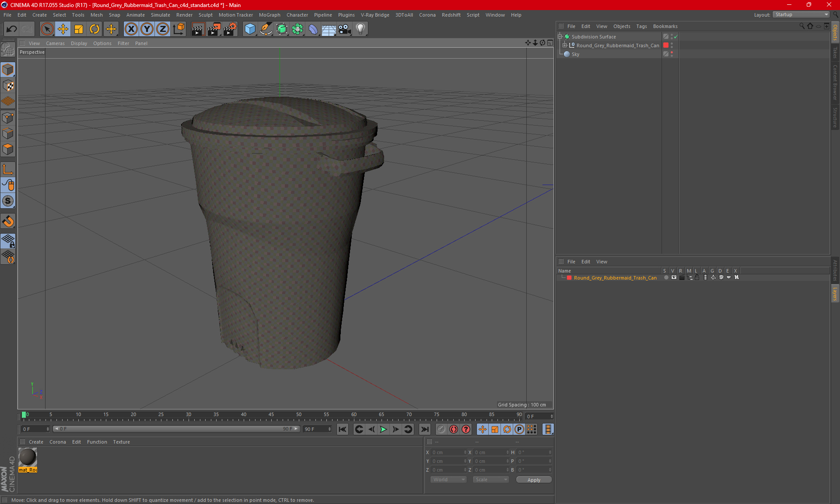Image resolution: width=840 pixels, height=504 pixels.
Task: Open the Floor environment icon
Action: [329, 29]
